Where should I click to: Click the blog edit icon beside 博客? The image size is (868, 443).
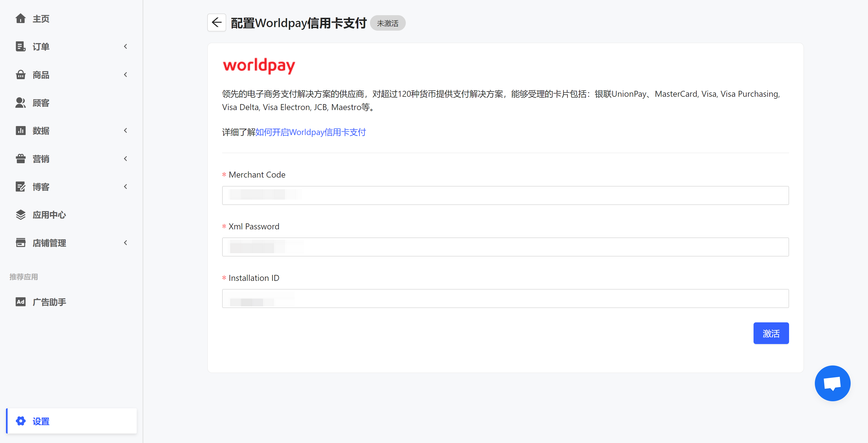click(x=21, y=186)
